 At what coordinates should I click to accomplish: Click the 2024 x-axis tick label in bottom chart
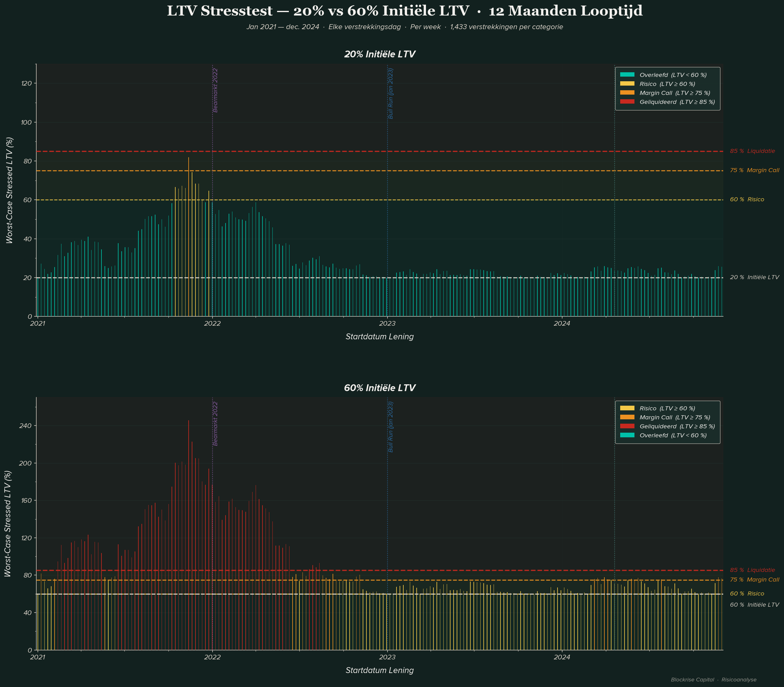click(x=562, y=657)
